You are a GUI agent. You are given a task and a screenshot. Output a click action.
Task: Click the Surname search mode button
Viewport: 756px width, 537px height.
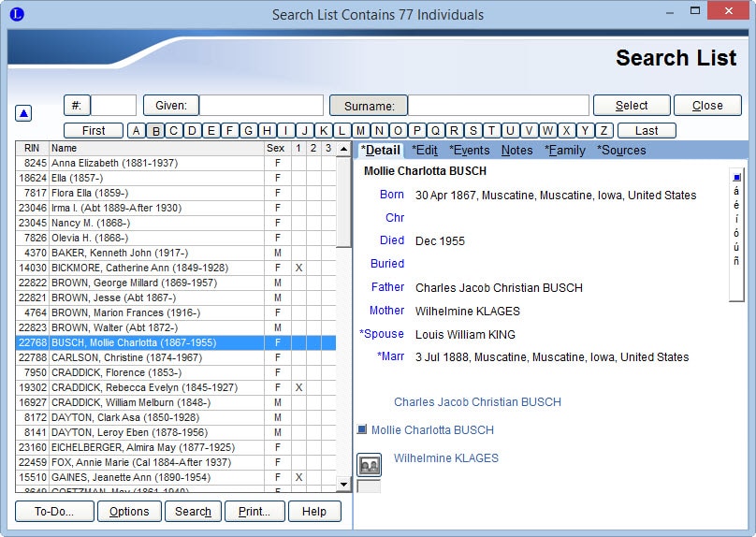click(x=369, y=106)
